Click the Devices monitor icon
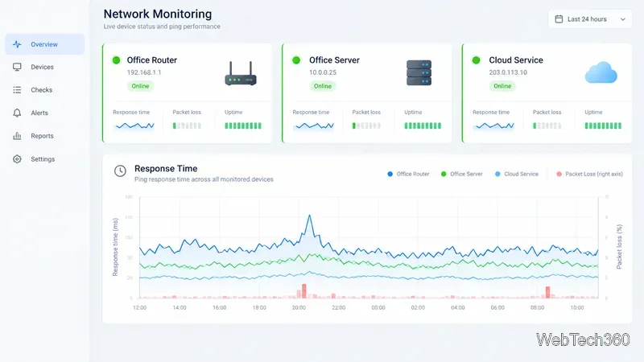The image size is (644, 362). click(x=17, y=67)
